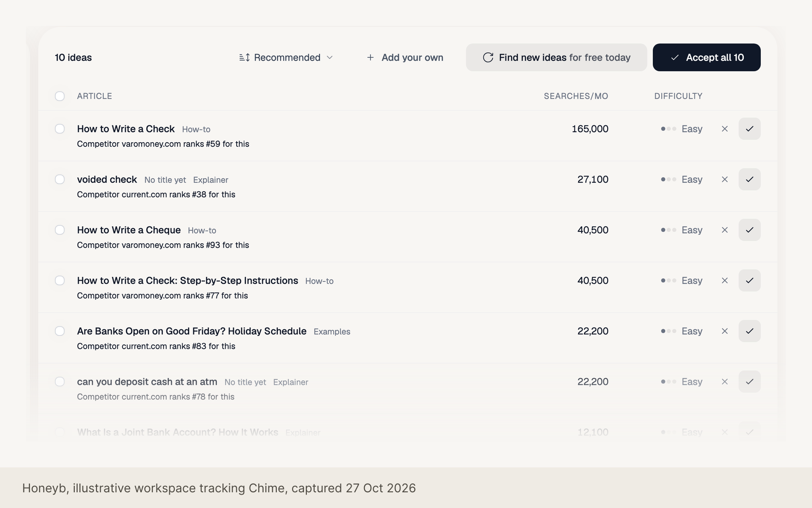812x508 pixels.
Task: Accept the 'How to Write a Check' idea checkmark
Action: point(749,129)
